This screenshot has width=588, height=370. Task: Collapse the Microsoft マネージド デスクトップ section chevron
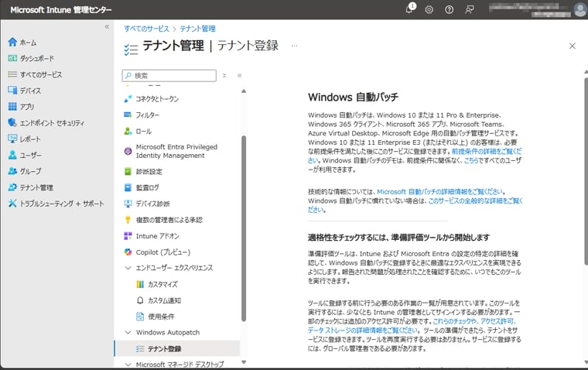coord(128,365)
